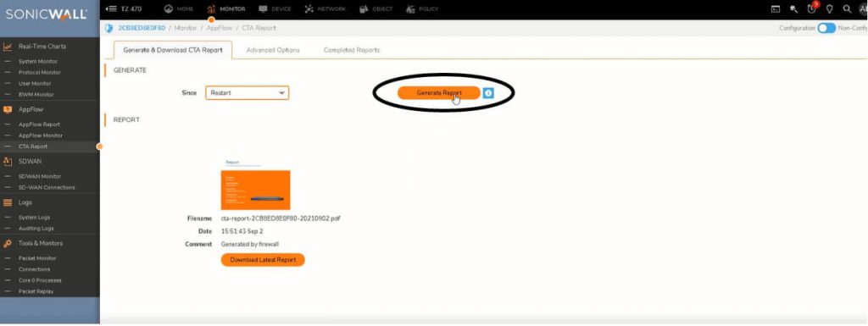Viewport: 868px width, 326px height.
Task: Click the Monitor breadcrumb
Action: (186, 28)
